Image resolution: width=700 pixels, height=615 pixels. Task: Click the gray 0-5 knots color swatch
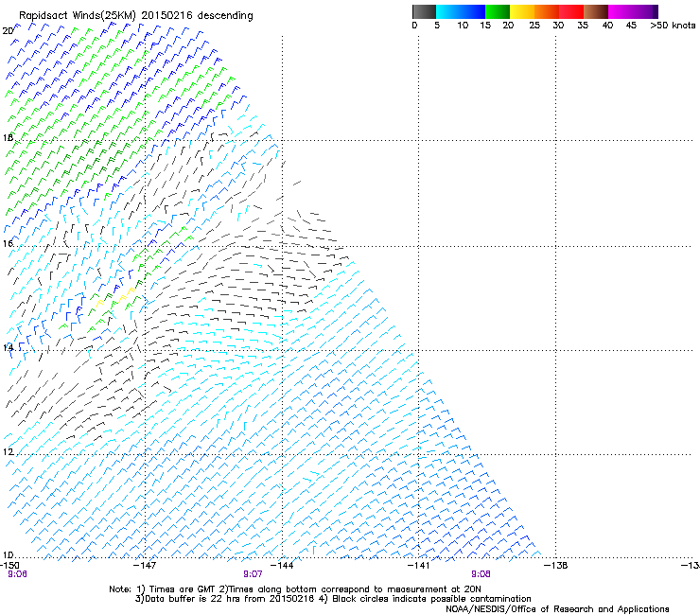click(x=424, y=11)
